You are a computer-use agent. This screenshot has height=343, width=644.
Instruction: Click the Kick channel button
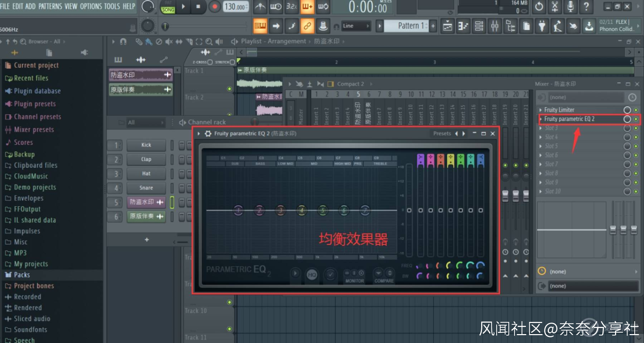pyautogui.click(x=146, y=145)
